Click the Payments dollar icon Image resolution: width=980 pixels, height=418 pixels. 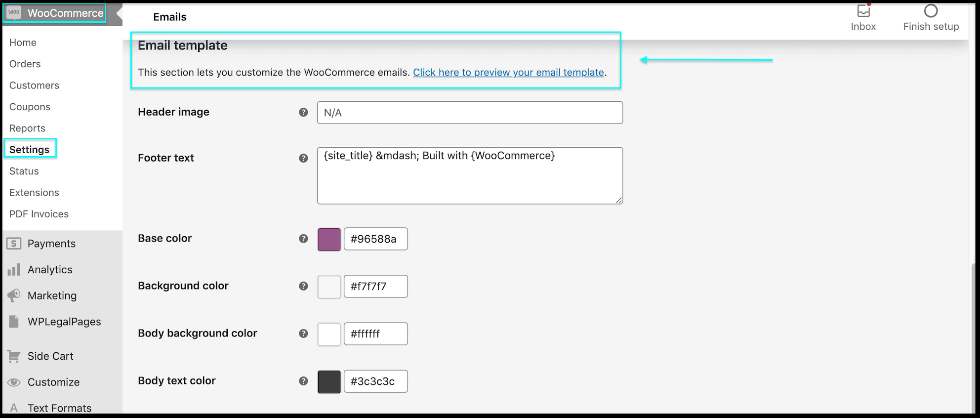click(x=14, y=244)
